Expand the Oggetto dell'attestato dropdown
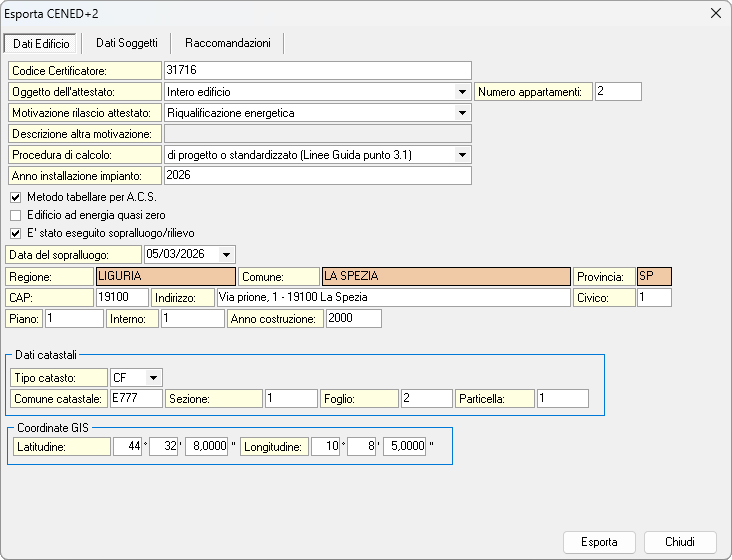732x560 pixels. 461,92
